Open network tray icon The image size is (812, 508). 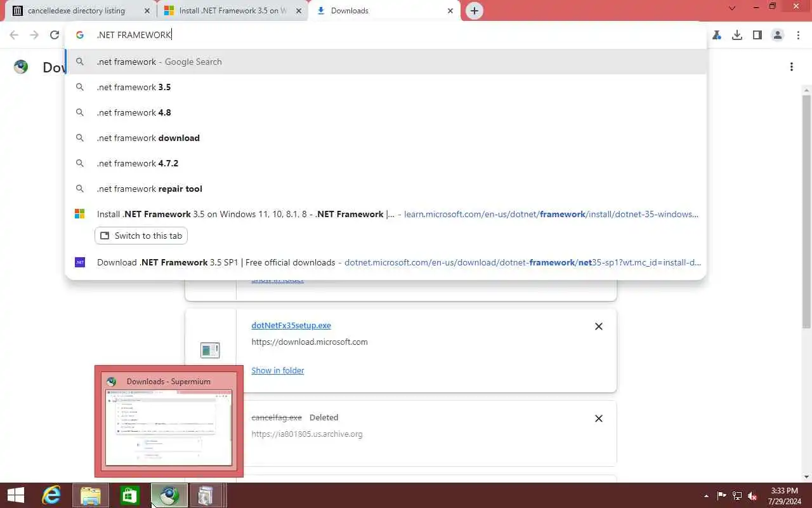click(737, 496)
